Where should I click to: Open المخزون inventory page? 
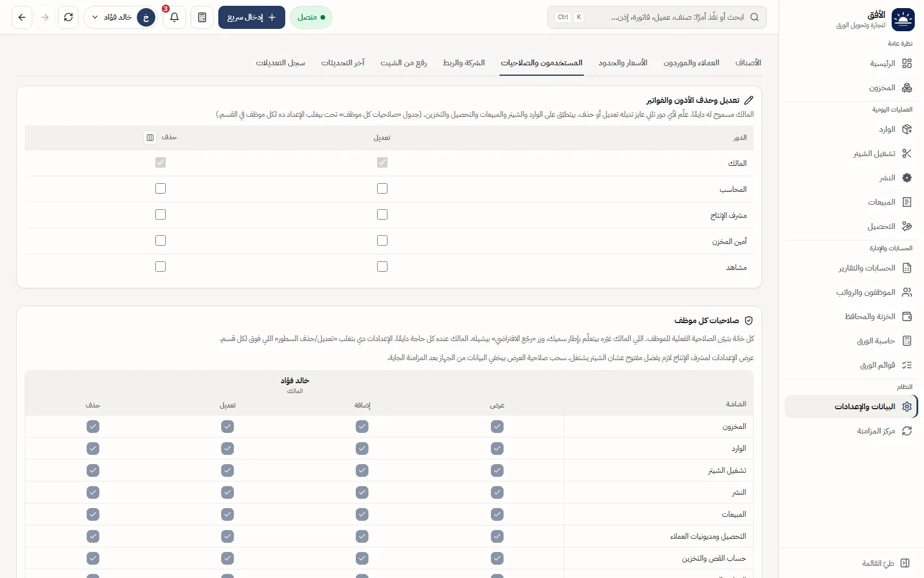pos(851,88)
